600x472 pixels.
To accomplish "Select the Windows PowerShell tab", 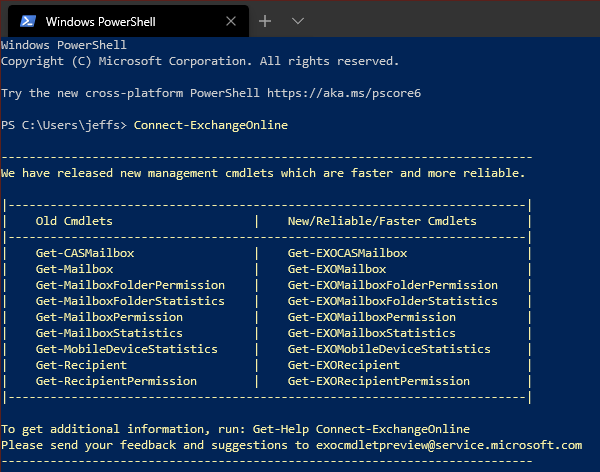I will [128, 21].
